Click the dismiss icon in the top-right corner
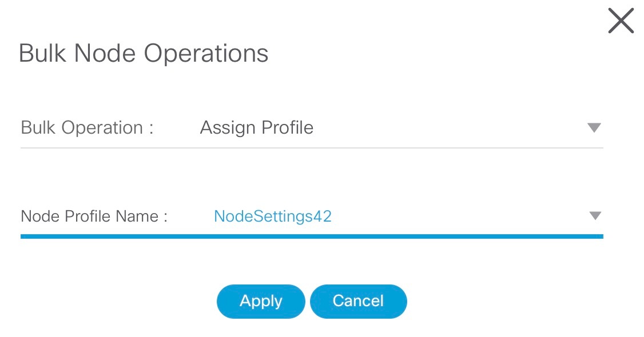 click(621, 21)
